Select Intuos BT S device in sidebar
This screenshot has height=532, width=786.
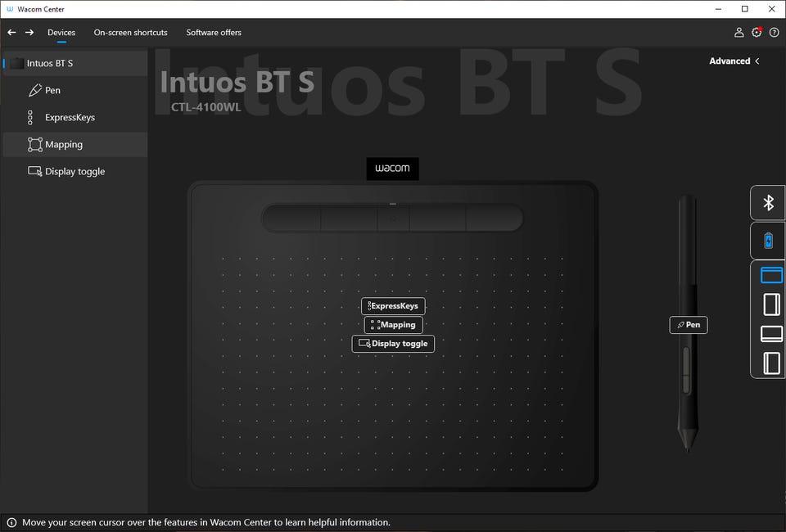(75, 63)
